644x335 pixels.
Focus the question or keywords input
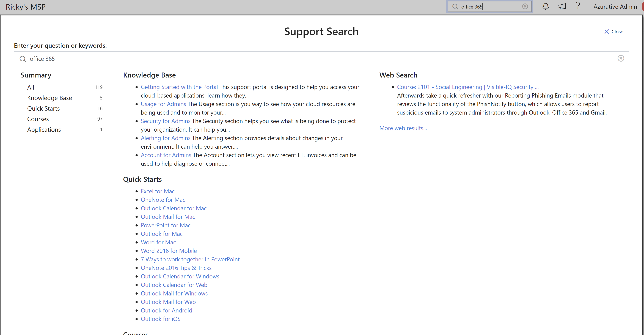pos(321,59)
